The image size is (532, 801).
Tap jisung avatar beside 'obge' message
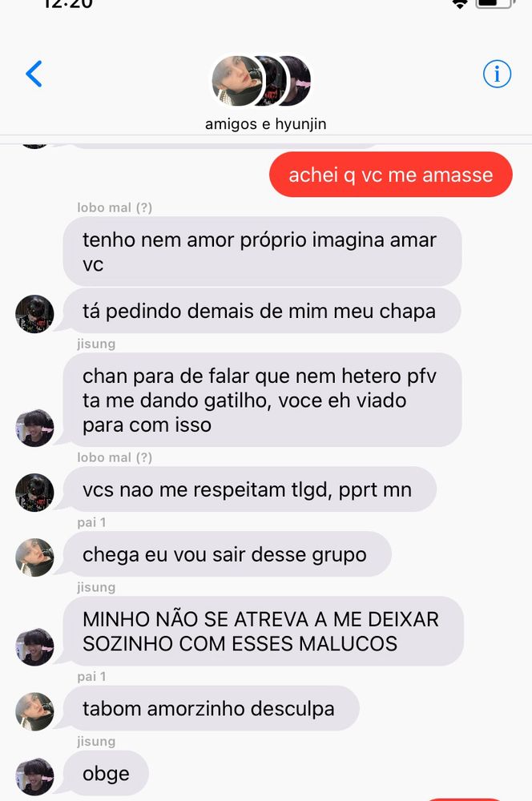(x=34, y=776)
